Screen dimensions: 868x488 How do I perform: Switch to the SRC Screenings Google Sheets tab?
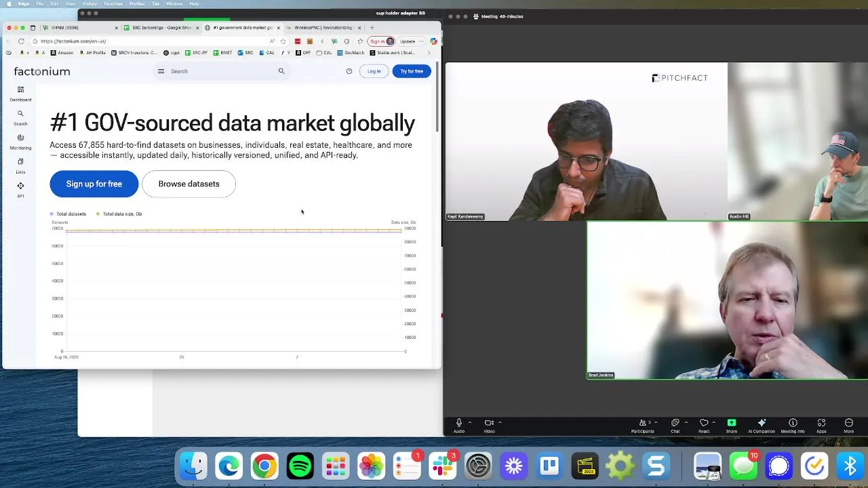pyautogui.click(x=161, y=28)
